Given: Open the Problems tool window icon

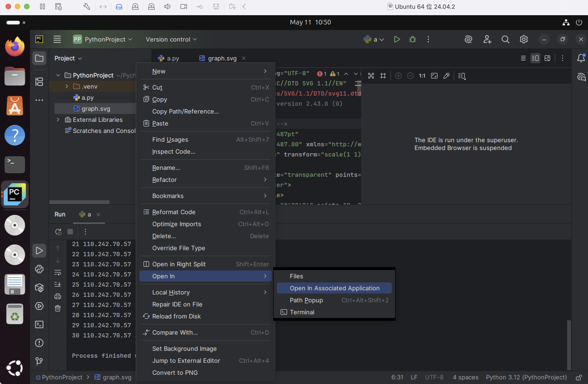Looking at the screenshot, I should tap(39, 343).
